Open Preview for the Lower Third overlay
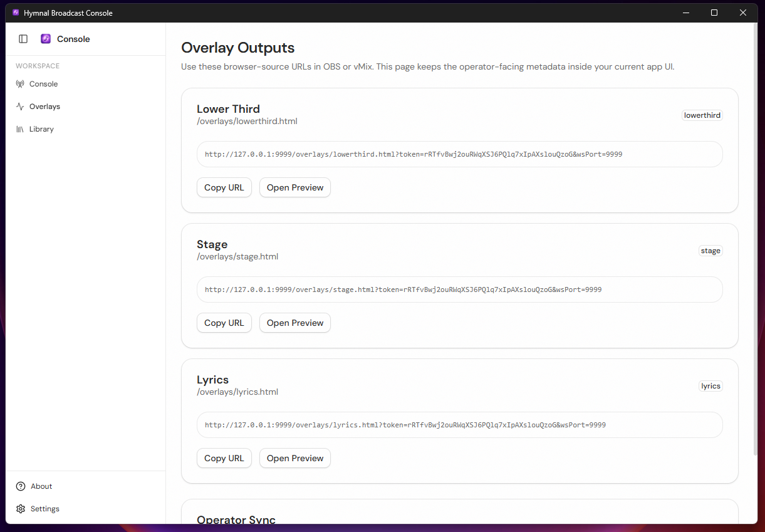 pos(295,187)
